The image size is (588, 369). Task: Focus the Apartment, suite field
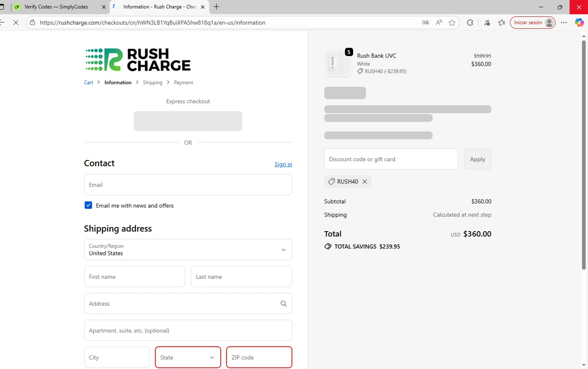coord(188,330)
